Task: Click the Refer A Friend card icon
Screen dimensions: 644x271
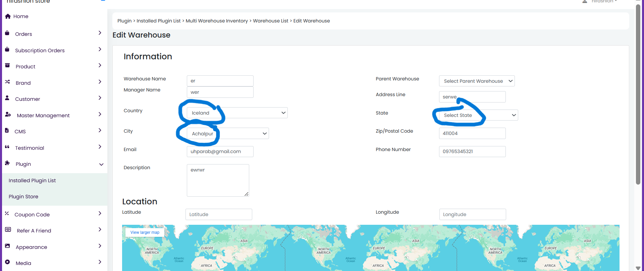Action: pyautogui.click(x=8, y=229)
